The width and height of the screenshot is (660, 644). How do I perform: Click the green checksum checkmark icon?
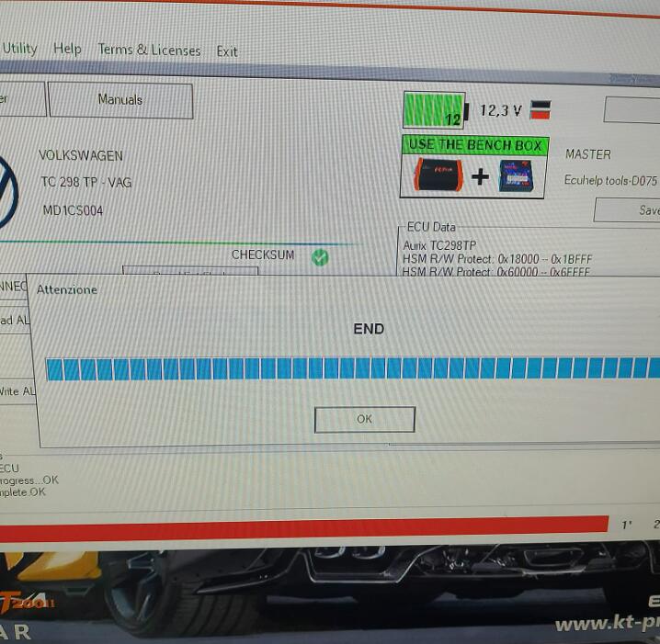point(320,257)
